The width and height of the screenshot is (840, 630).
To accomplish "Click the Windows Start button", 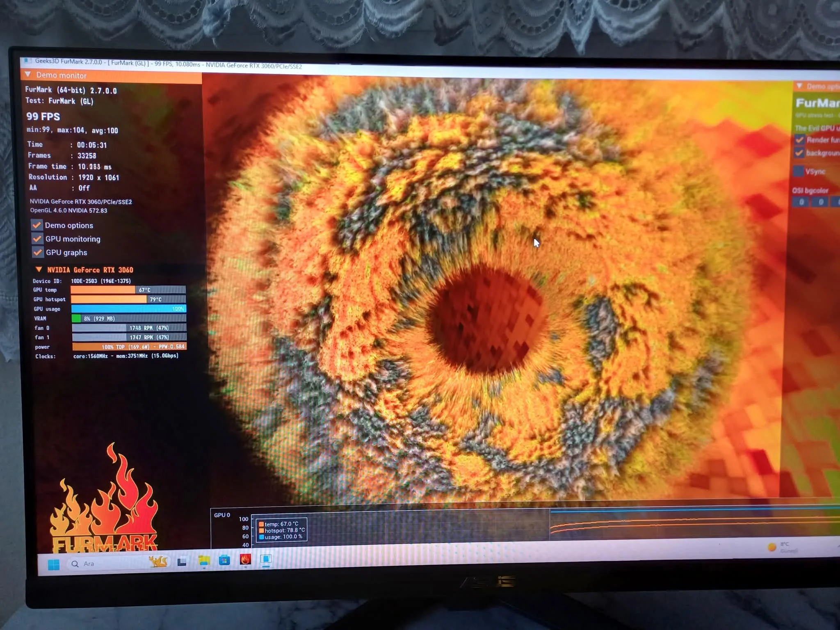I will (x=54, y=564).
